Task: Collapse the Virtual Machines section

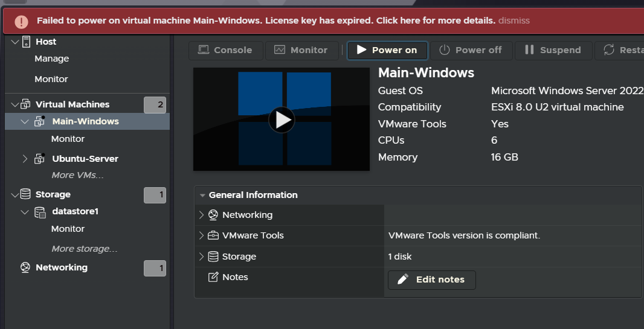Action: click(x=14, y=104)
